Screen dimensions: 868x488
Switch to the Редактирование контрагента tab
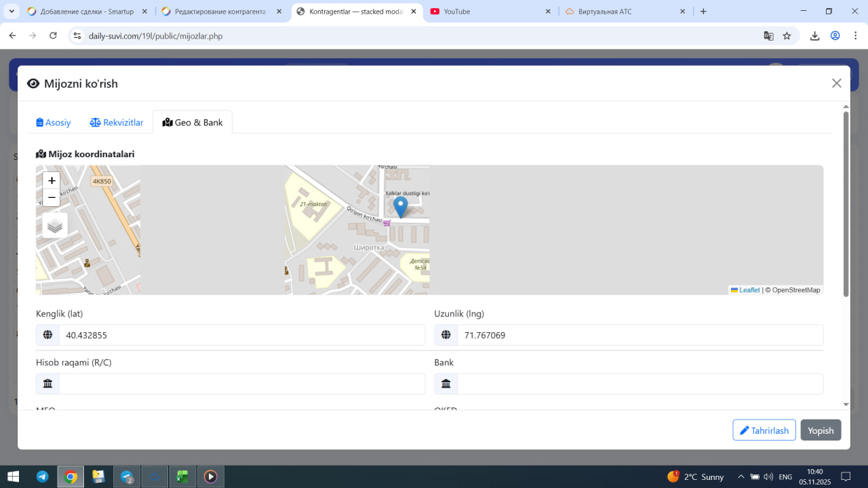[x=221, y=12]
